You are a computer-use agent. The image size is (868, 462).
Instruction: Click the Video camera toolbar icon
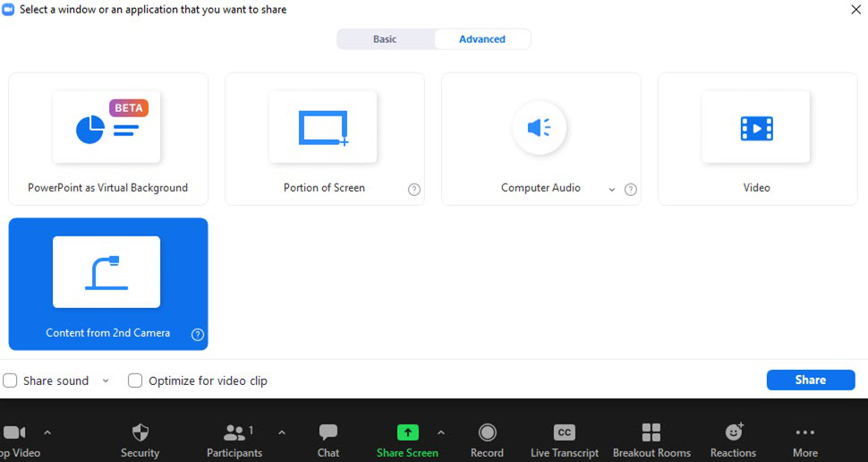point(15,432)
